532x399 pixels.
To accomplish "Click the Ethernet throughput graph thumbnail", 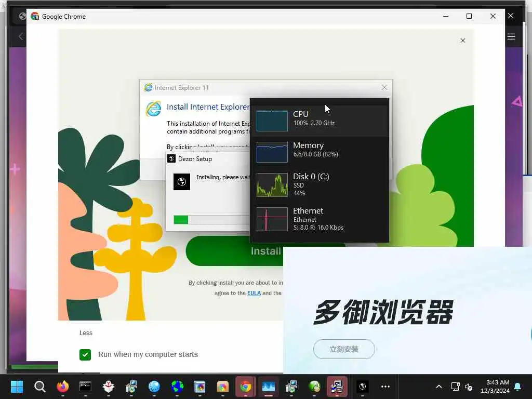I will pyautogui.click(x=272, y=219).
